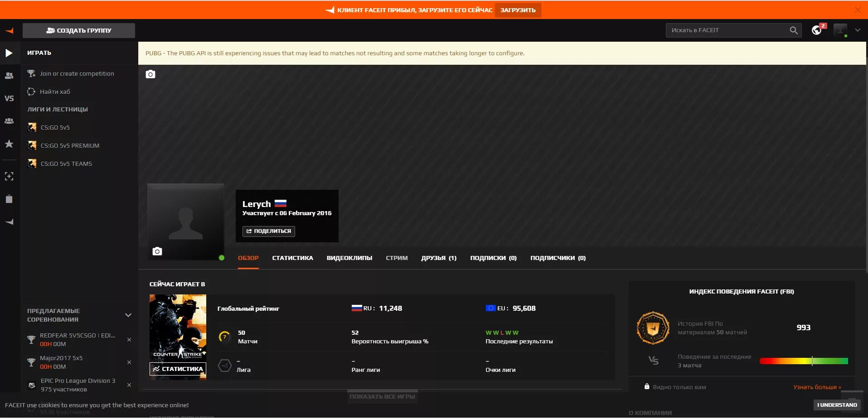Click the profile avatar placeholder

pos(186,222)
